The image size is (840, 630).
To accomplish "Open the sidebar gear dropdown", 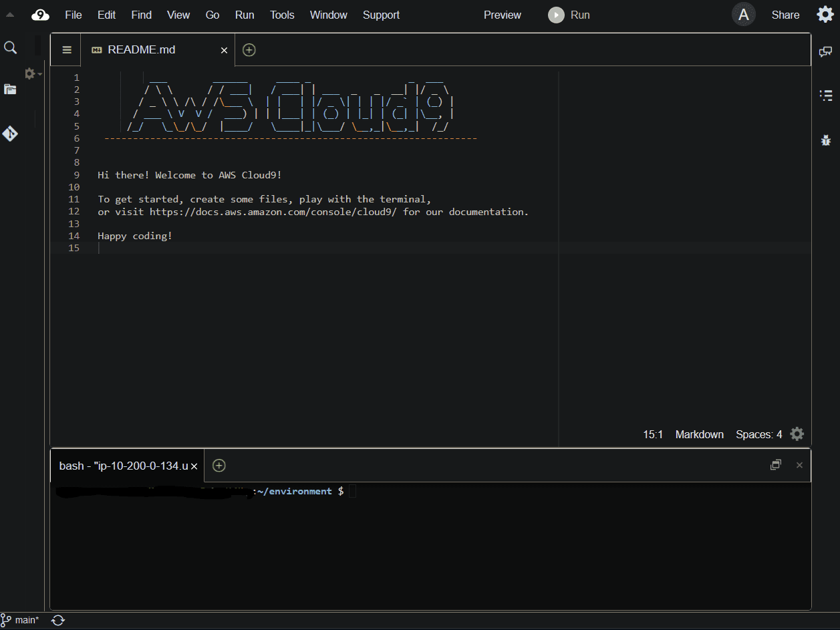I will point(31,73).
